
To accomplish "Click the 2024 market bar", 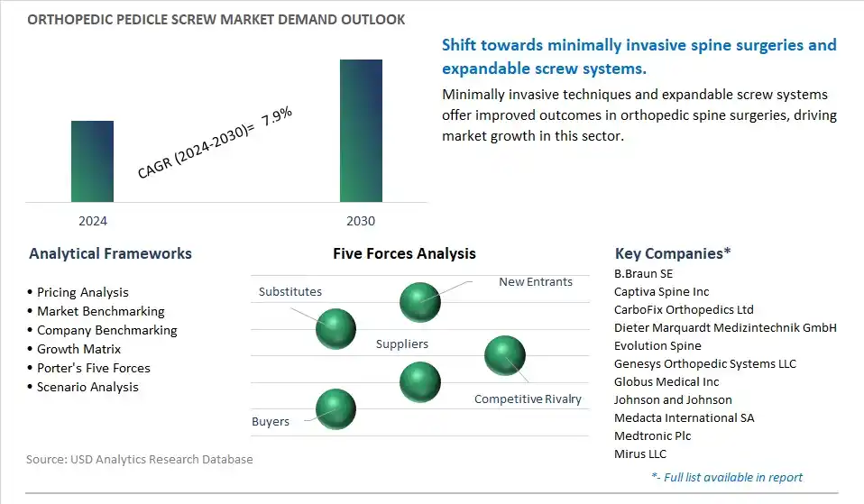I will (x=92, y=161).
